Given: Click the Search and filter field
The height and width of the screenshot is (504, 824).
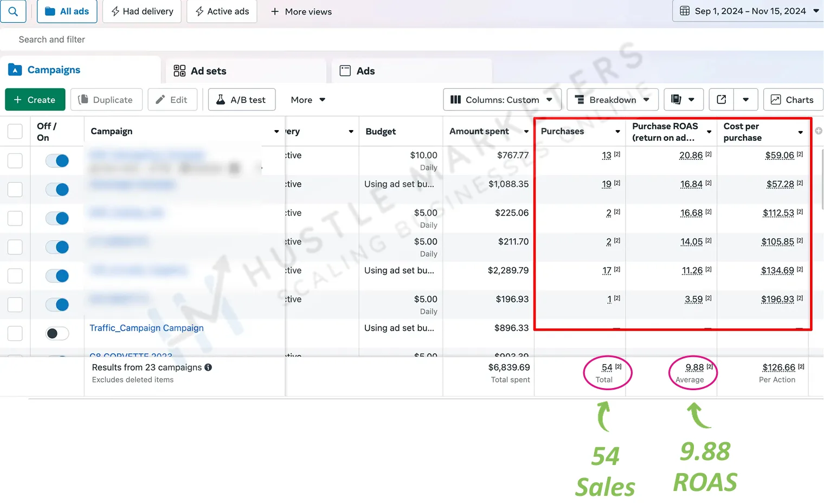Looking at the screenshot, I should [412, 40].
